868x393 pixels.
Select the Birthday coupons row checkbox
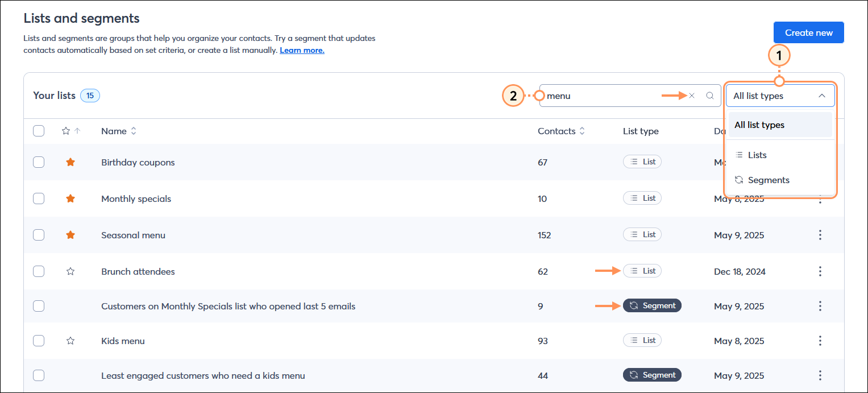pos(38,162)
